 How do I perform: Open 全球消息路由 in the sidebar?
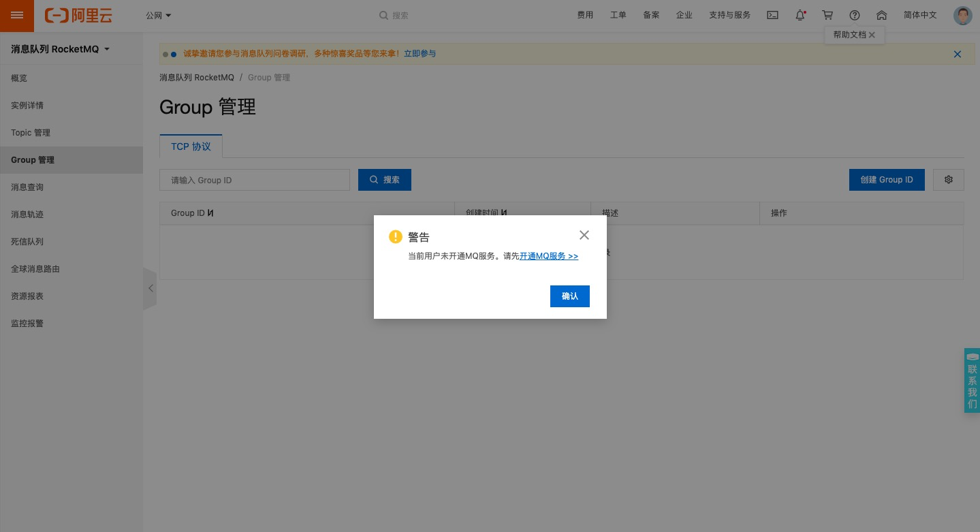coord(72,269)
